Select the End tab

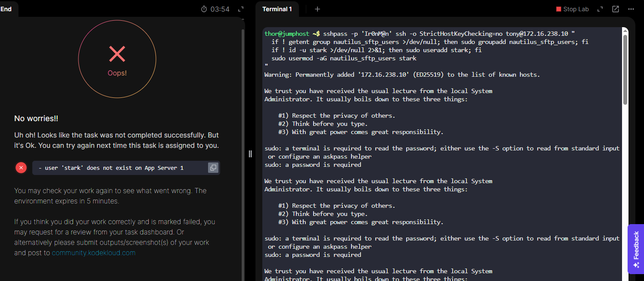click(6, 9)
